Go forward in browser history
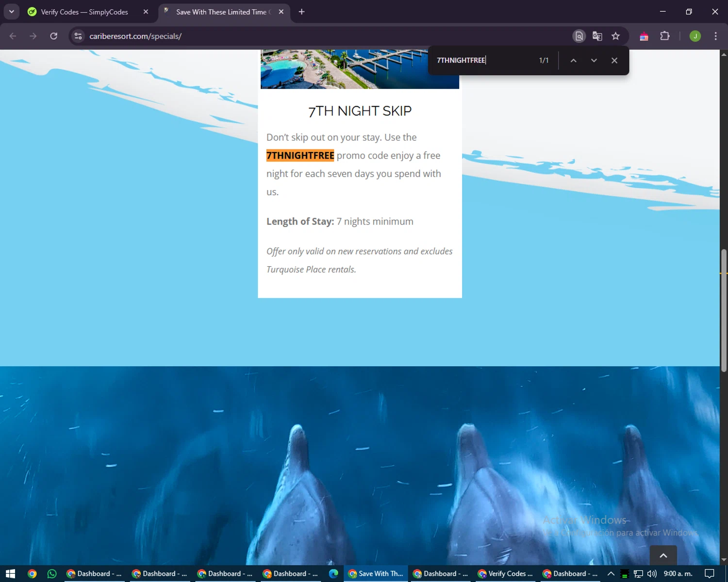This screenshot has height=582, width=728. coord(33,36)
